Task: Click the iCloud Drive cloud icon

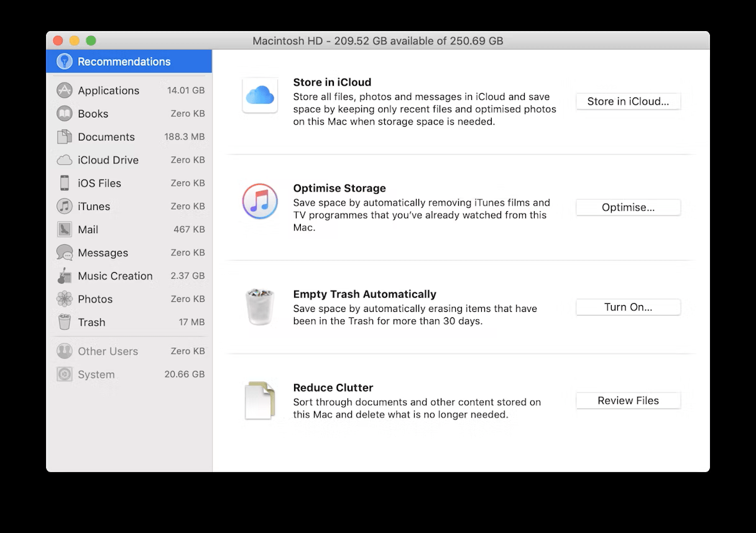Action: [65, 160]
